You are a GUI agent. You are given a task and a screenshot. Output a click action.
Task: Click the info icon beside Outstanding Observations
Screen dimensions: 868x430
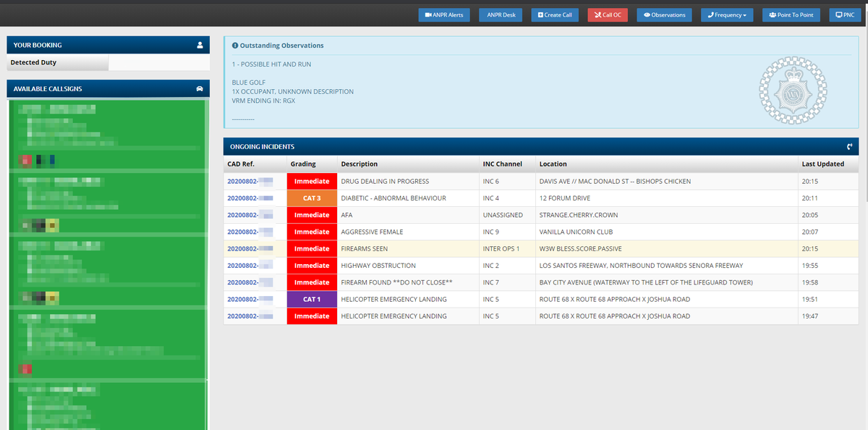pyautogui.click(x=235, y=46)
